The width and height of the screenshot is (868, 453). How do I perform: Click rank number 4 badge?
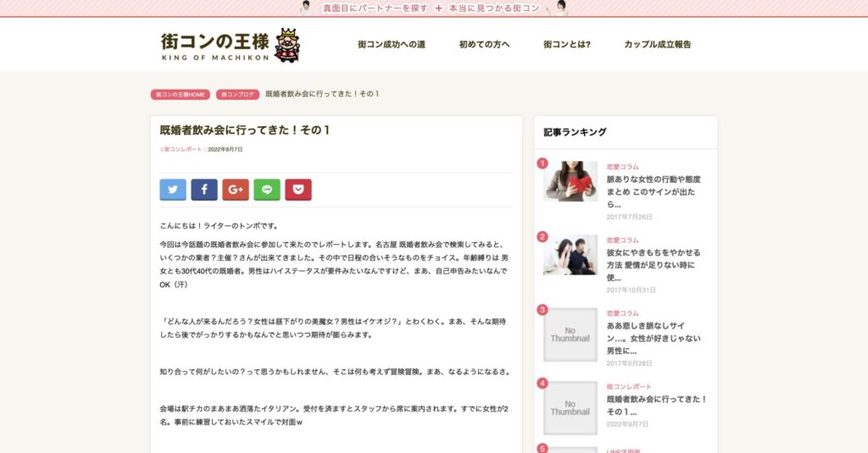[x=542, y=384]
